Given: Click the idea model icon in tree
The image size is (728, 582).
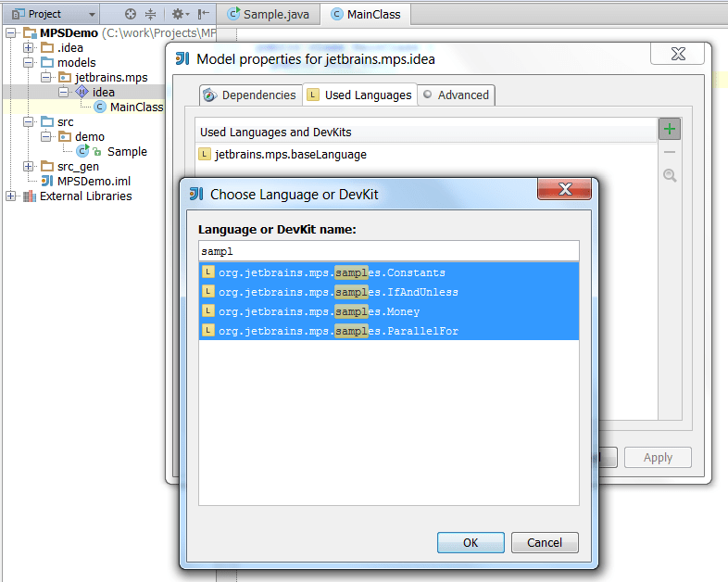Looking at the screenshot, I should tap(82, 92).
